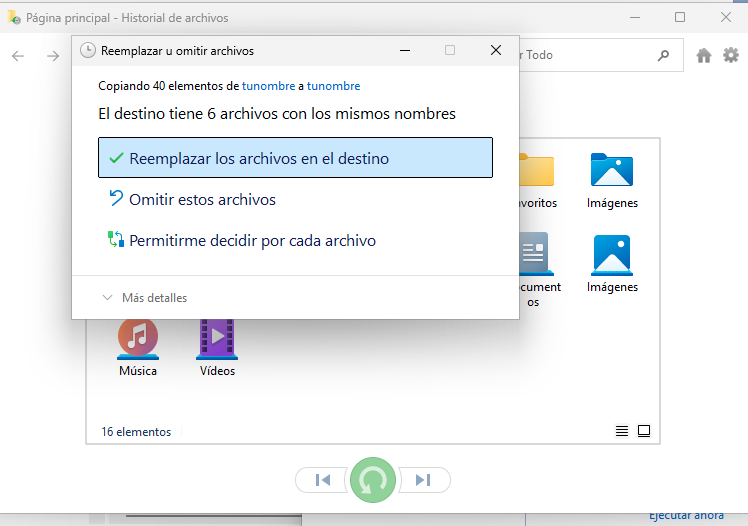Open the destination tunombre link after 'a'
The height and width of the screenshot is (526, 748).
click(x=333, y=86)
